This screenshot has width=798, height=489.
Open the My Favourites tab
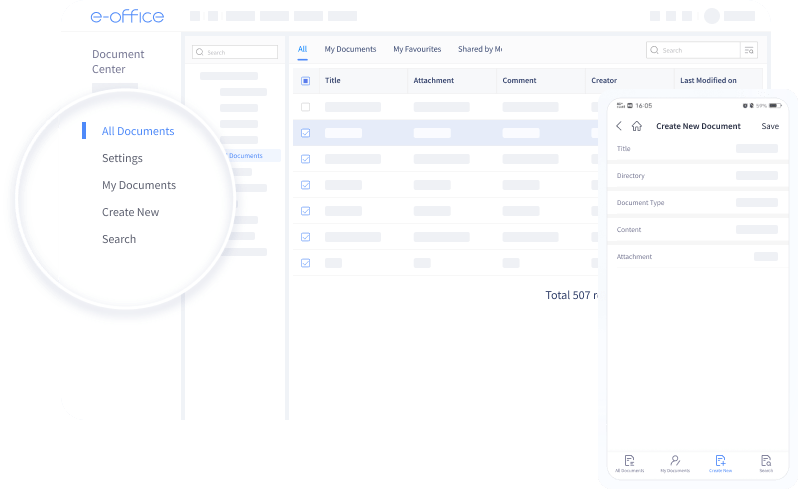pyautogui.click(x=417, y=49)
